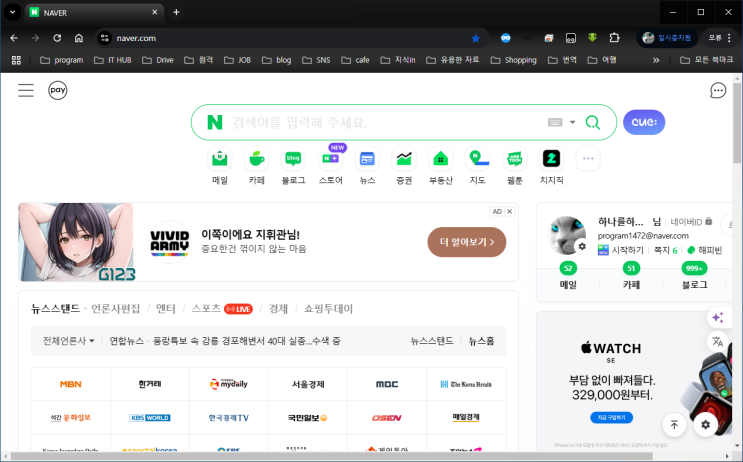Select the 언론사편집 tab

(116, 309)
